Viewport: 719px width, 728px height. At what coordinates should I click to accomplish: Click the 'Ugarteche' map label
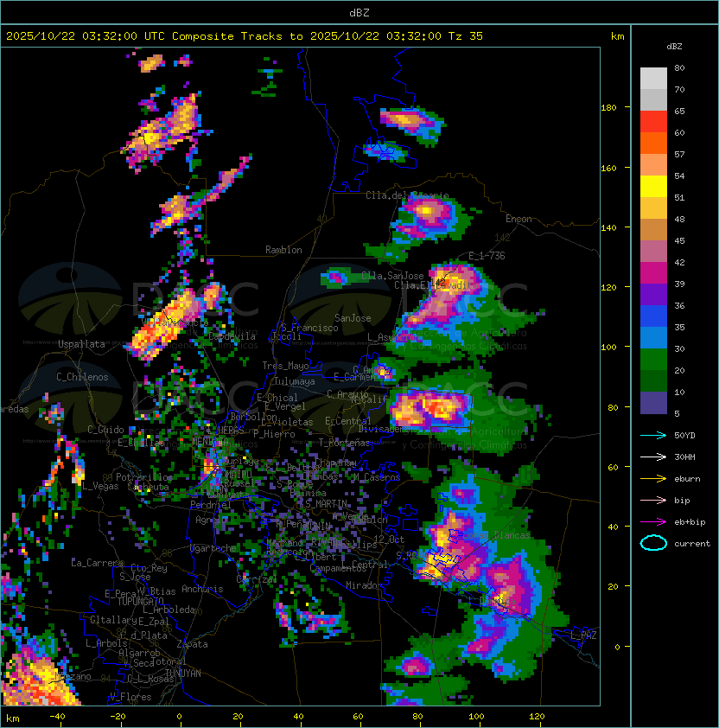point(213,548)
